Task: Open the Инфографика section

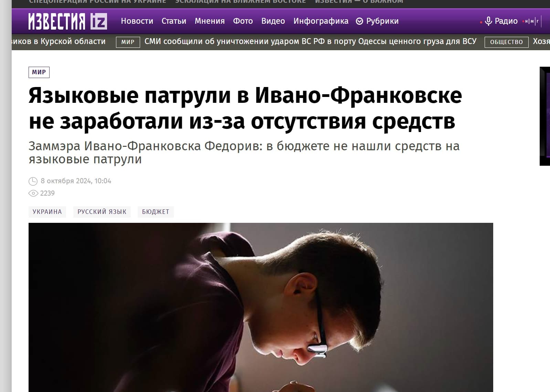Action: pyautogui.click(x=321, y=21)
